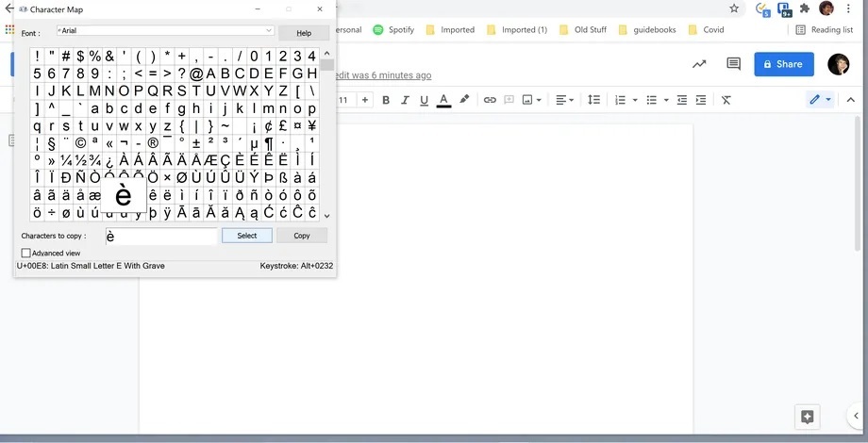Pick the text color underlined A

(443, 100)
